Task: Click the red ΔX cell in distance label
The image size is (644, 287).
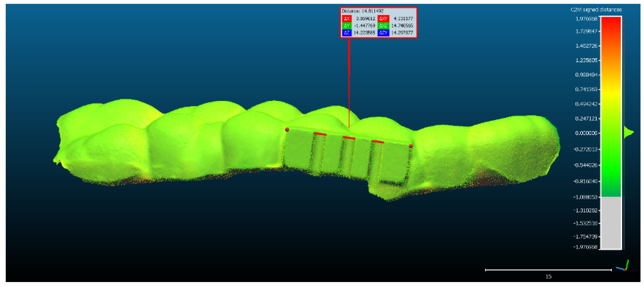Action: click(x=347, y=19)
